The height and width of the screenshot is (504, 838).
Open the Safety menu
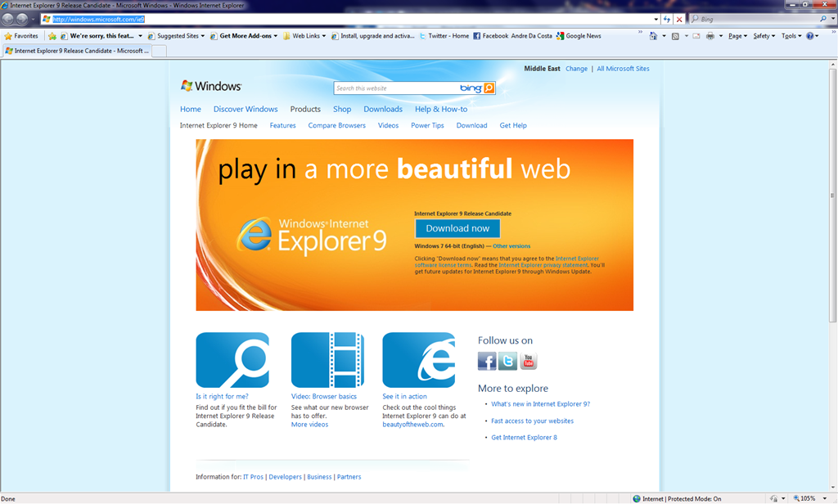click(764, 36)
